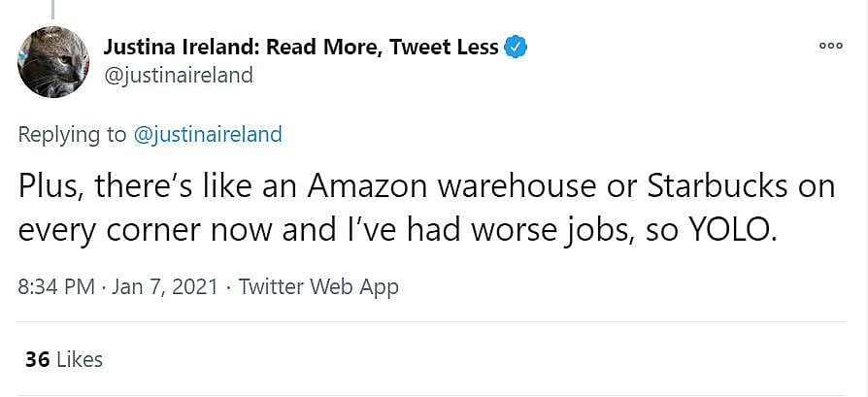The height and width of the screenshot is (397, 868).
Task: View the list of 36 Likes
Action: 64,359
